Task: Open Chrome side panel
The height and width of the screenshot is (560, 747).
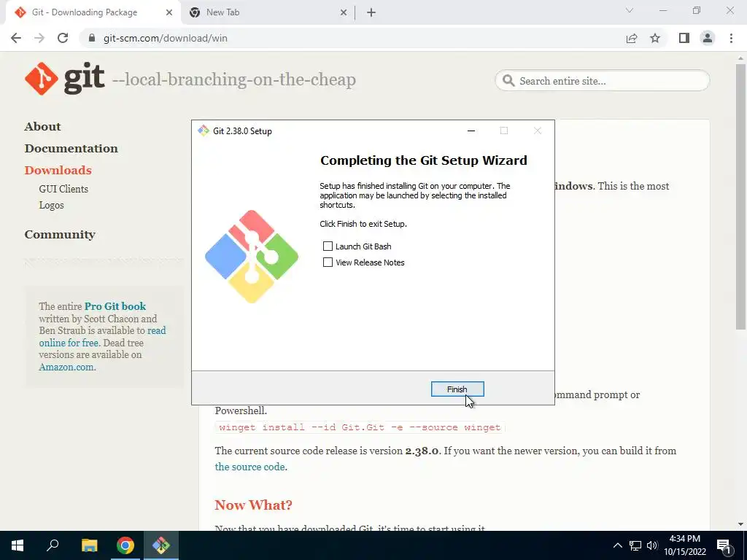Action: coord(684,38)
